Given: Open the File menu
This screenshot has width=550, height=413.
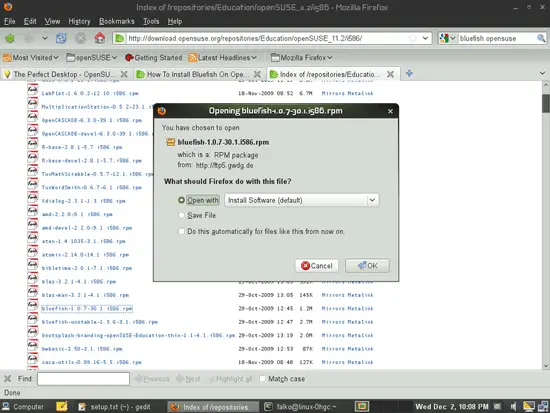Looking at the screenshot, I should 9,21.
